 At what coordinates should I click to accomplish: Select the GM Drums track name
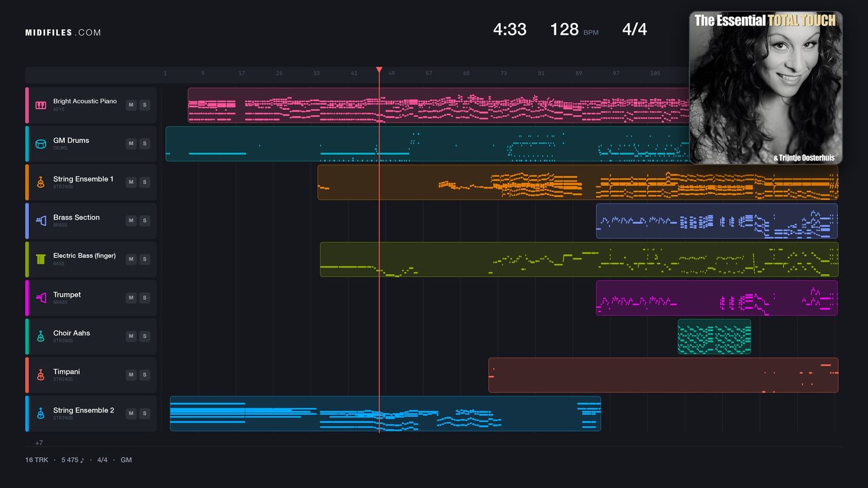(x=71, y=141)
